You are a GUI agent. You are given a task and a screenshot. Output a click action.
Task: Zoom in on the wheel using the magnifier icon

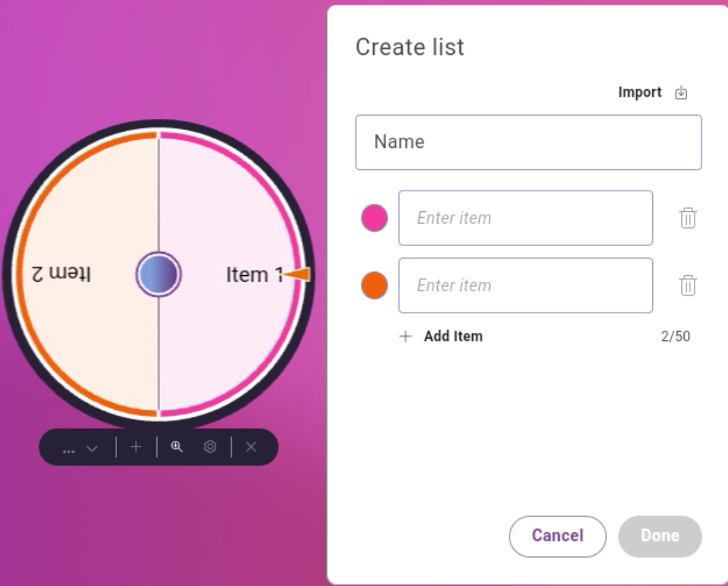coord(177,446)
